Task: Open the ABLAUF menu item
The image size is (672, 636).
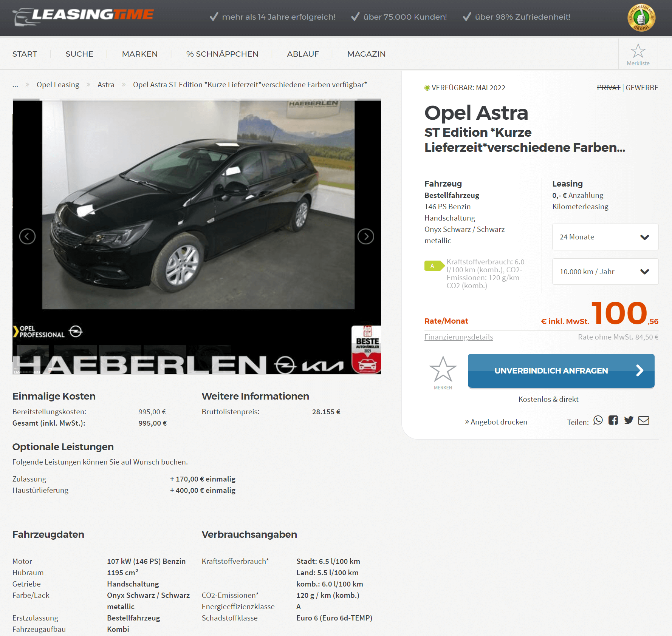Action: [303, 54]
